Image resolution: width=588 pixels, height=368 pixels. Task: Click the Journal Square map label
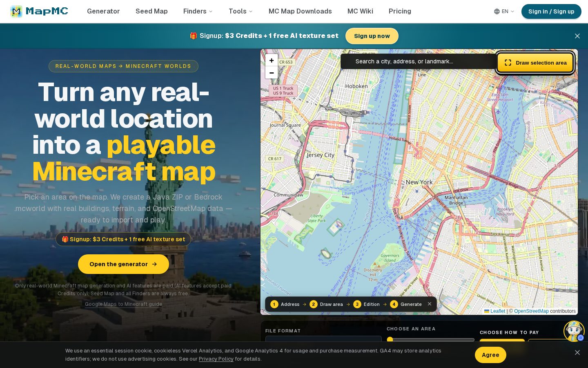pos(285,125)
